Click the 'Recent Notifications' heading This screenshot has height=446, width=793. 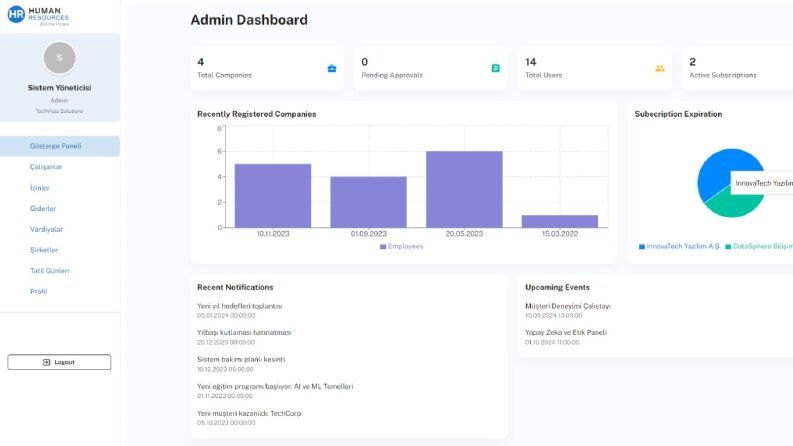235,287
